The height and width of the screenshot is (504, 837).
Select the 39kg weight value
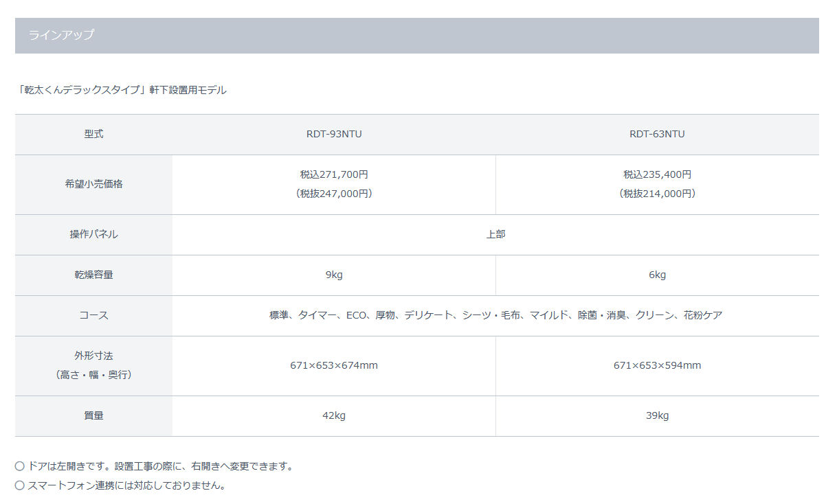pyautogui.click(x=657, y=415)
